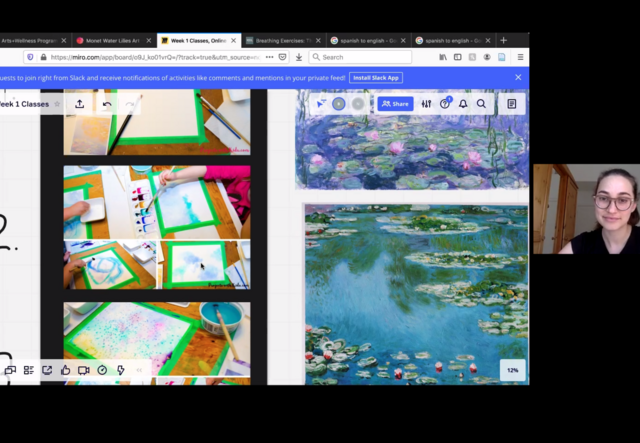Open the notes panel icon
Screen dimensions: 640x443
point(512,104)
